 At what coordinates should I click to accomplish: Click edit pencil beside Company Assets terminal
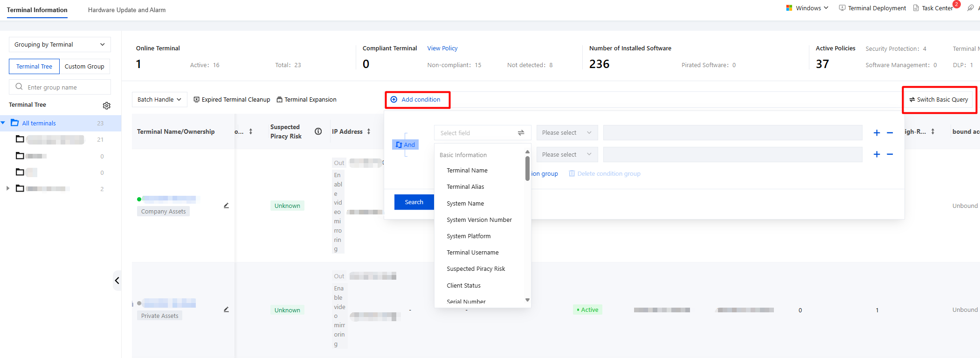pyautogui.click(x=226, y=206)
